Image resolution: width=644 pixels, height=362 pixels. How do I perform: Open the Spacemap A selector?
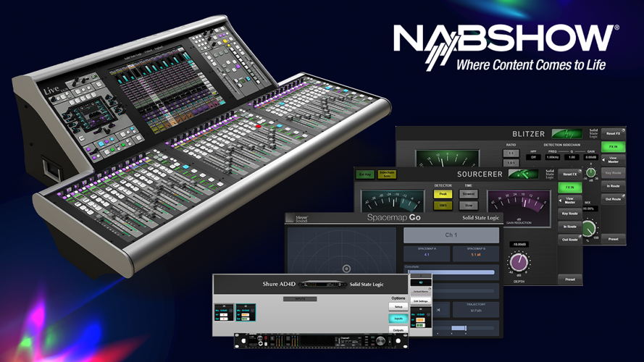point(427,253)
